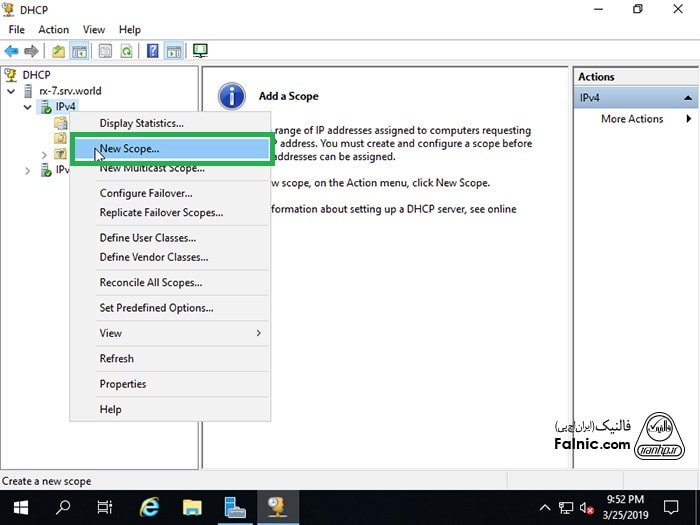The image size is (700, 525).
Task: Click Display Statistics... in context menu
Action: pos(141,123)
